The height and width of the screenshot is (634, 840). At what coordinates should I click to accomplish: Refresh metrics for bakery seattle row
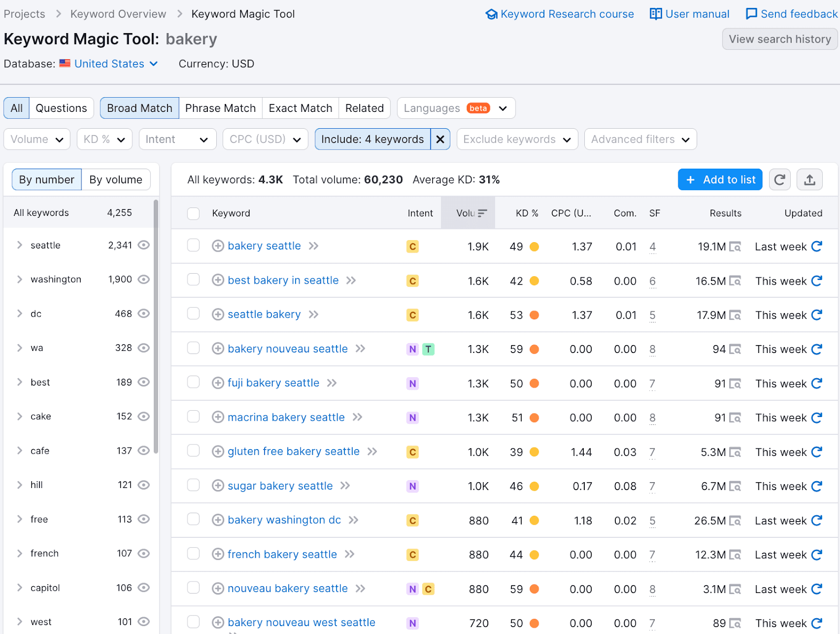[816, 246]
